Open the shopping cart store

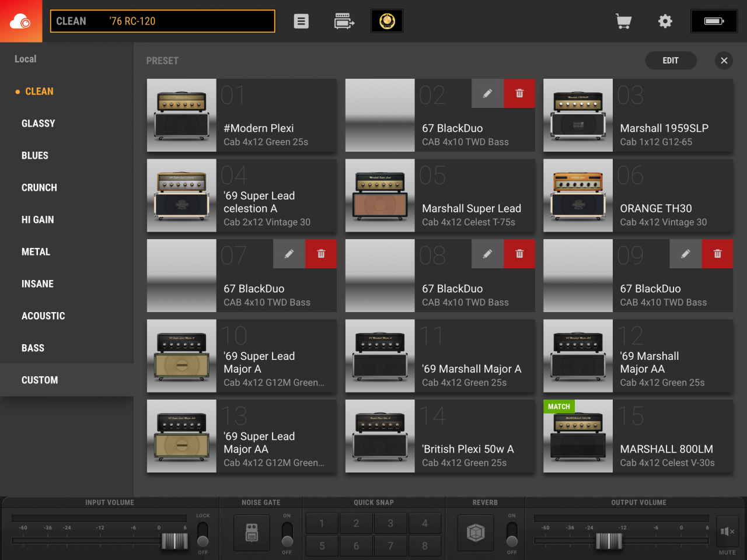(x=623, y=21)
